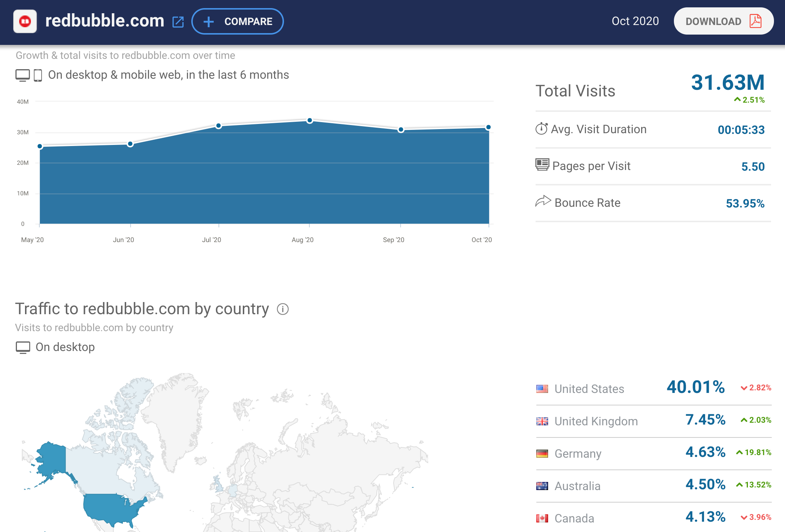
Task: Click the plus COMPARE button
Action: [238, 21]
